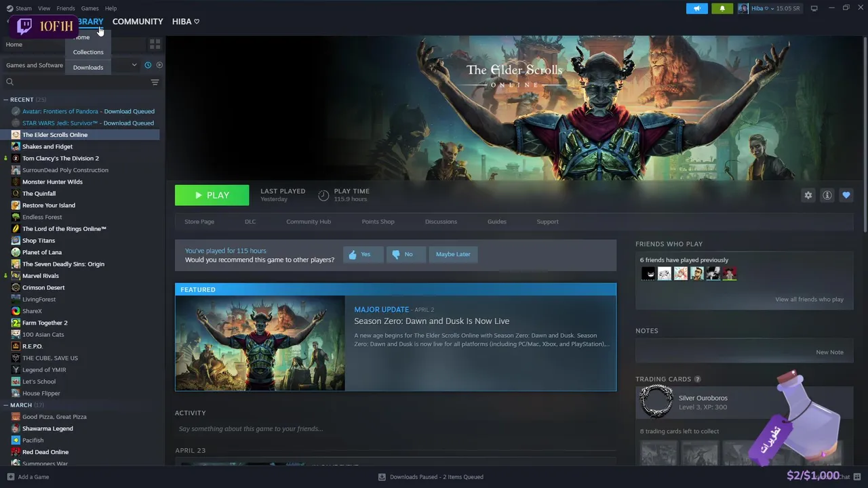This screenshot has height=488, width=868.
Task: Toggle the ready-to-play filter icon
Action: tap(159, 65)
